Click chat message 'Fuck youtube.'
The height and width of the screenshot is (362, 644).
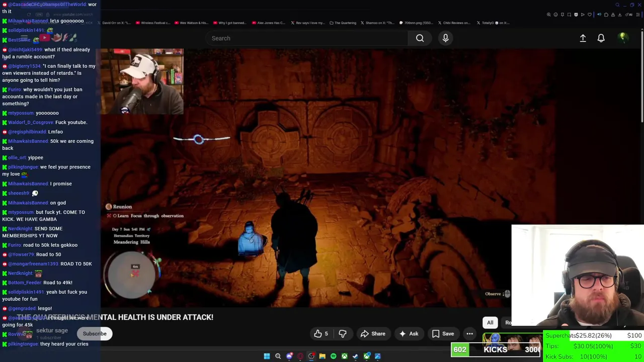click(x=71, y=122)
